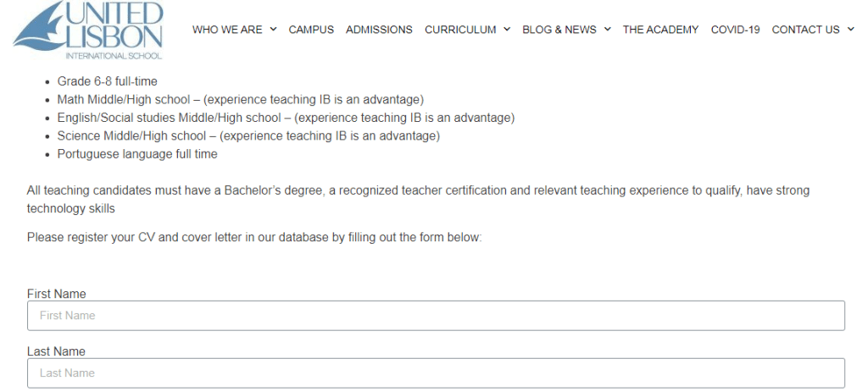This screenshot has height=392, width=868.
Task: Click the 'Portuguese language full time' list item
Action: (x=137, y=154)
